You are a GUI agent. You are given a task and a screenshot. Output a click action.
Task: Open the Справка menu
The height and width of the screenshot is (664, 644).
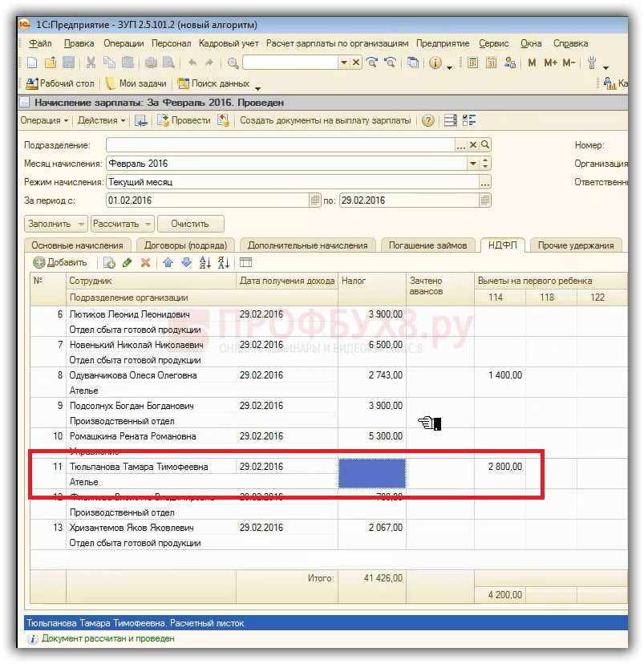click(x=570, y=43)
